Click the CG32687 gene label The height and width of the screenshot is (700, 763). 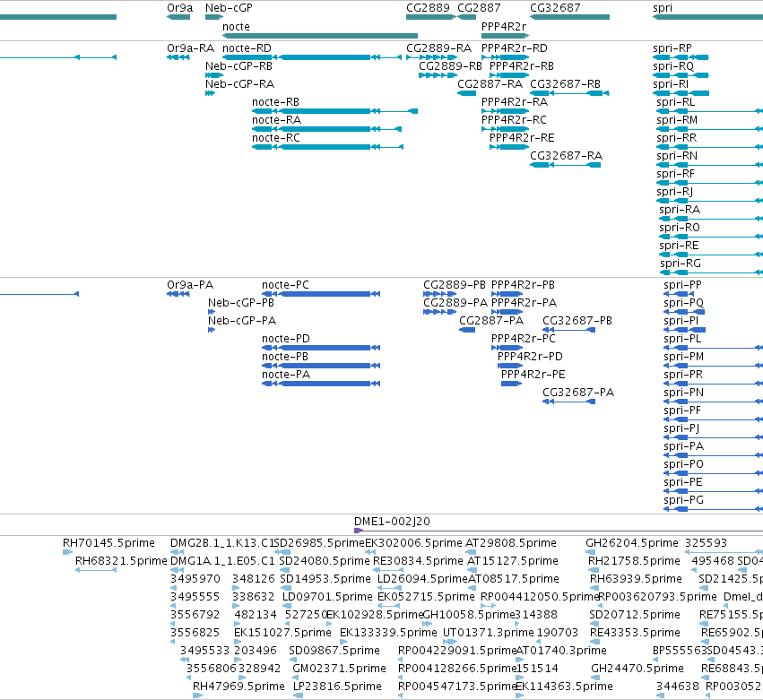pos(555,8)
